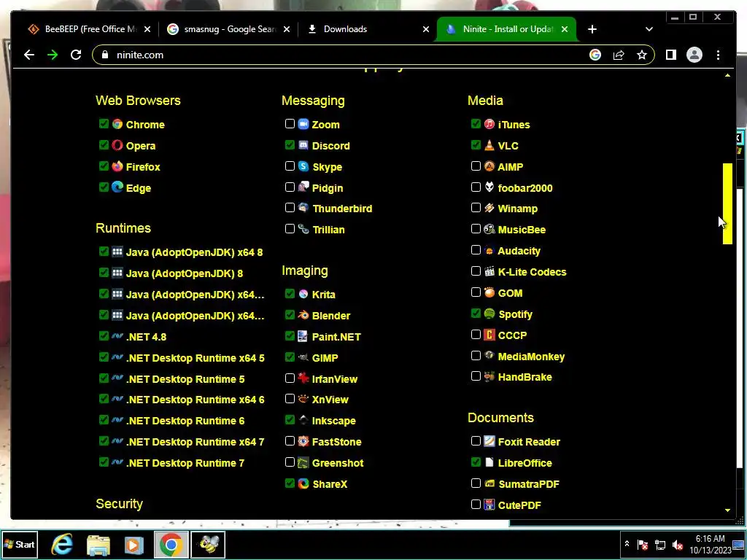Open the Chrome profile avatar
Screen dimensions: 747x560
pos(694,55)
